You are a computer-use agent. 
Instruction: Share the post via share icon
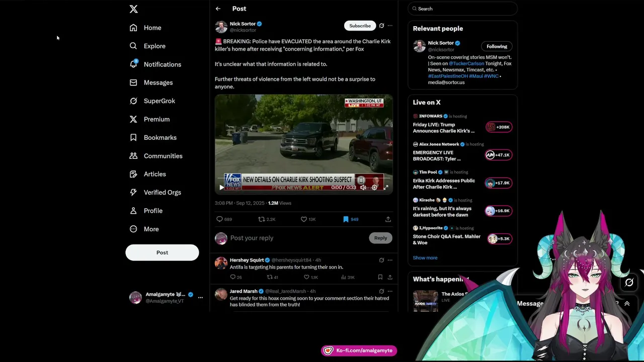[x=388, y=219]
